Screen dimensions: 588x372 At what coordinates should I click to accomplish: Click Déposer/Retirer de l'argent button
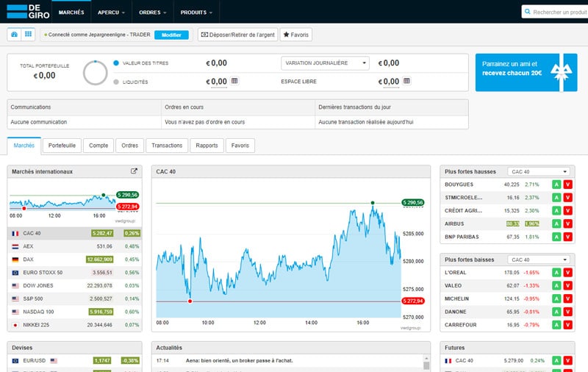click(237, 35)
